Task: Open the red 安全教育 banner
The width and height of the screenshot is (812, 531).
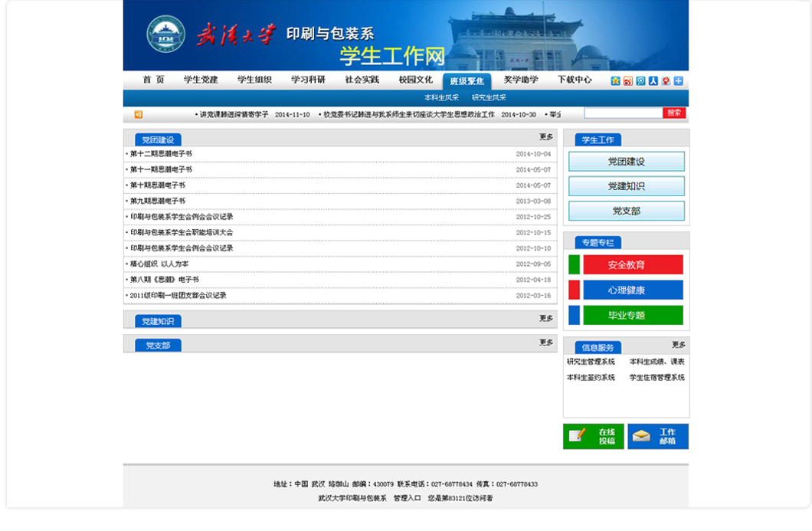Action: [633, 264]
